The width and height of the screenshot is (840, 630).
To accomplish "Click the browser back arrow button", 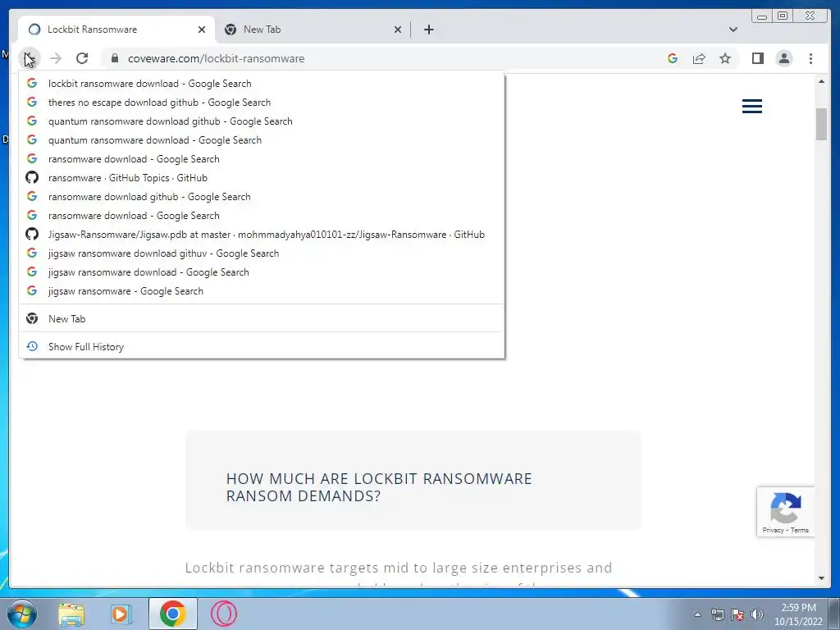I will [29, 58].
